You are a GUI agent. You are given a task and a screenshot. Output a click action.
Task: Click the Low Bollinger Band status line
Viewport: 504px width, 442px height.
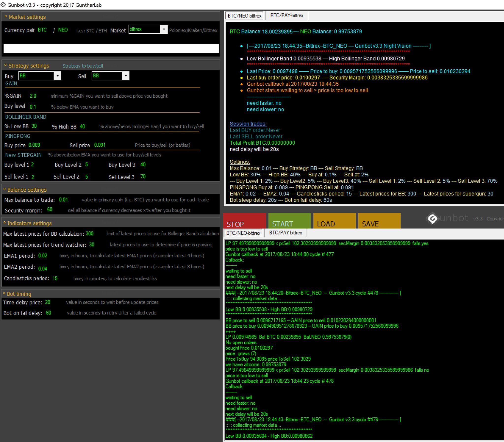pos(326,59)
